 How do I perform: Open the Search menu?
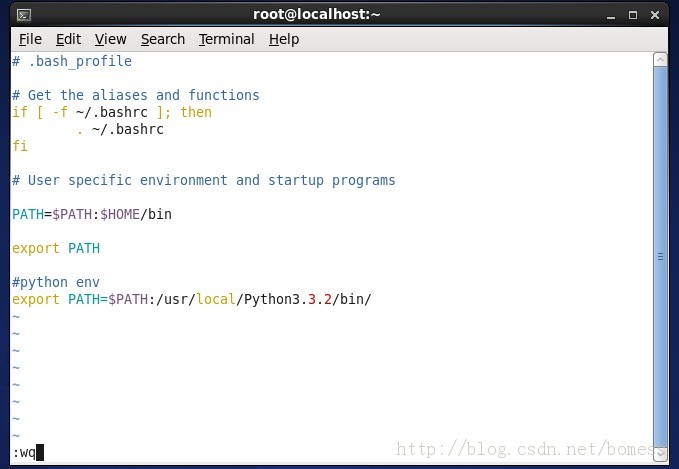point(163,39)
